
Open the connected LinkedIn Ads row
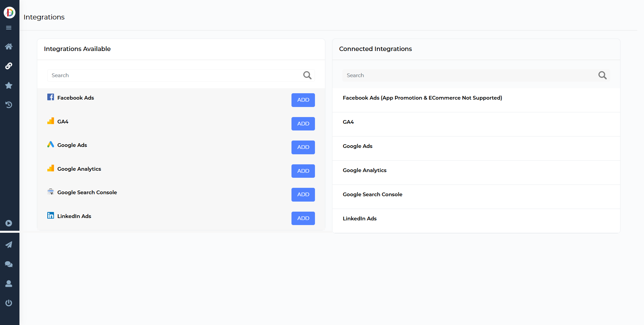[476, 221]
